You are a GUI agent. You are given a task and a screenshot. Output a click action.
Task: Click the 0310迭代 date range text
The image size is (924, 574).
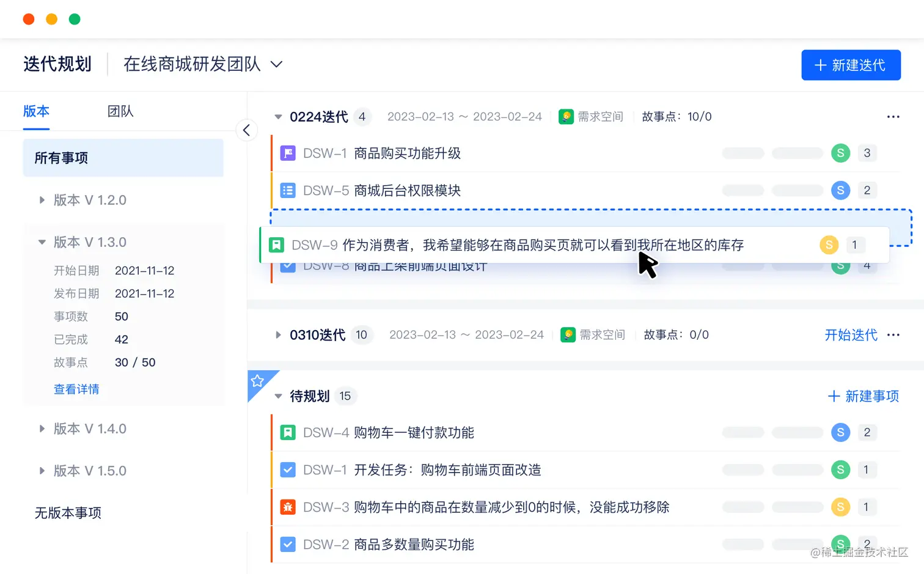[466, 335]
